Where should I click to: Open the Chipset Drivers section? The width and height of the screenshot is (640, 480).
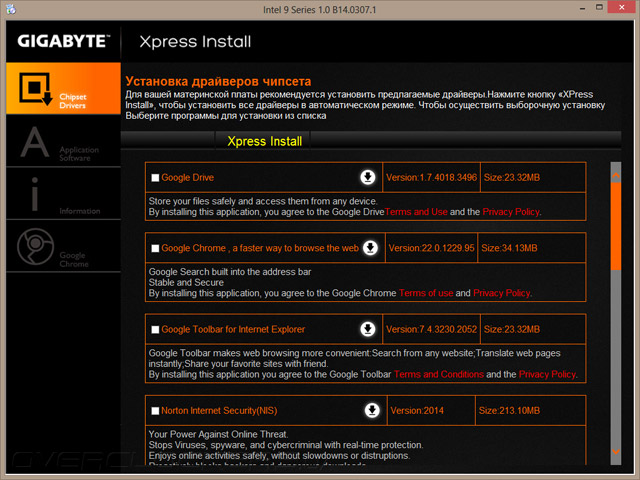point(63,88)
